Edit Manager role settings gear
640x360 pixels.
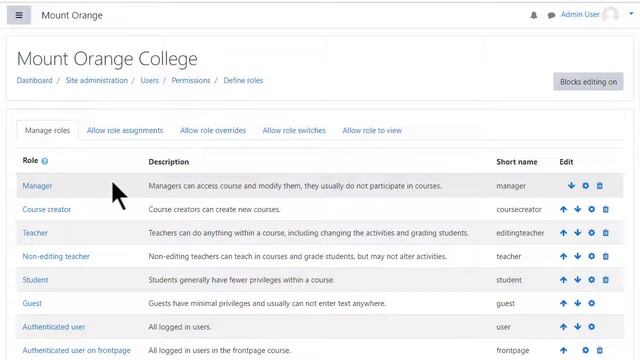[585, 186]
